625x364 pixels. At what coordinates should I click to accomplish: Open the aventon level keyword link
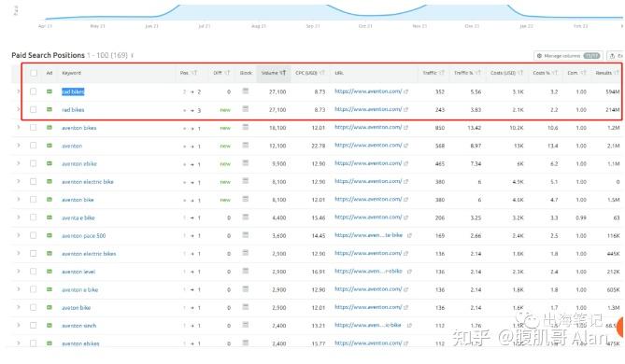(78, 272)
